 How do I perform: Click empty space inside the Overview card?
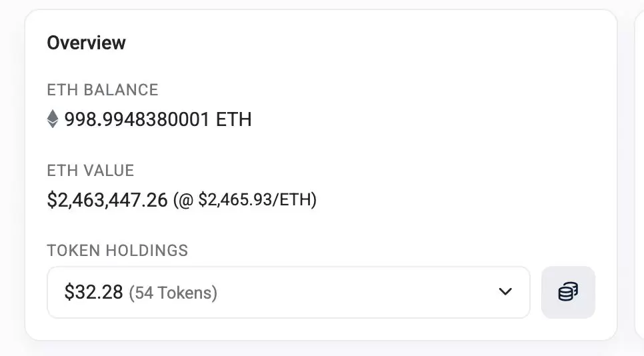(x=431, y=123)
